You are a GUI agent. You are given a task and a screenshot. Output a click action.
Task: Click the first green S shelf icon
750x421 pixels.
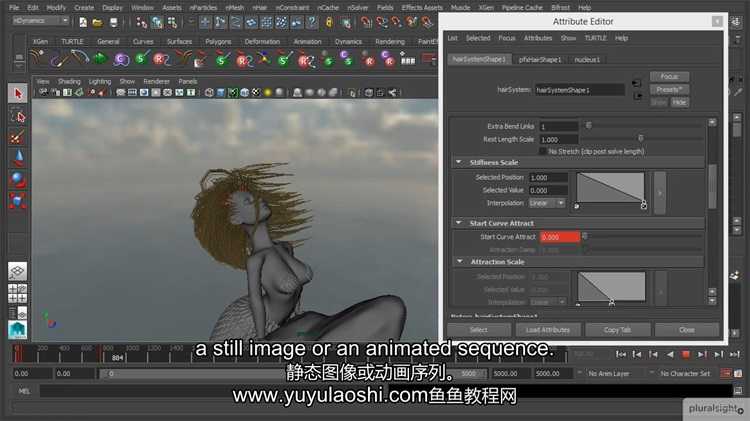tap(142, 59)
